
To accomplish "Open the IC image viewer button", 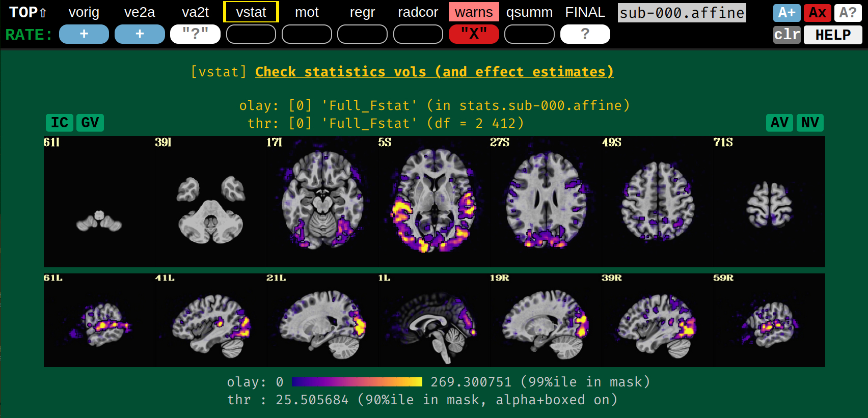I will pos(59,123).
